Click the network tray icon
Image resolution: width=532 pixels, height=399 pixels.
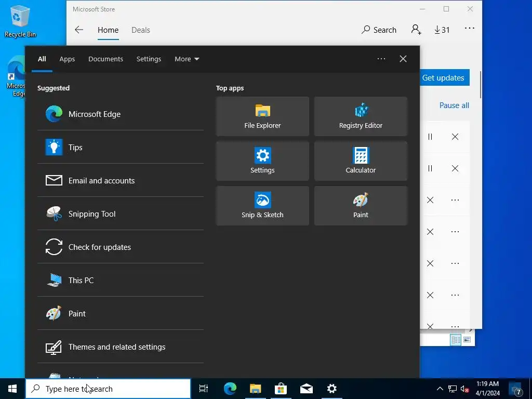pos(453,389)
